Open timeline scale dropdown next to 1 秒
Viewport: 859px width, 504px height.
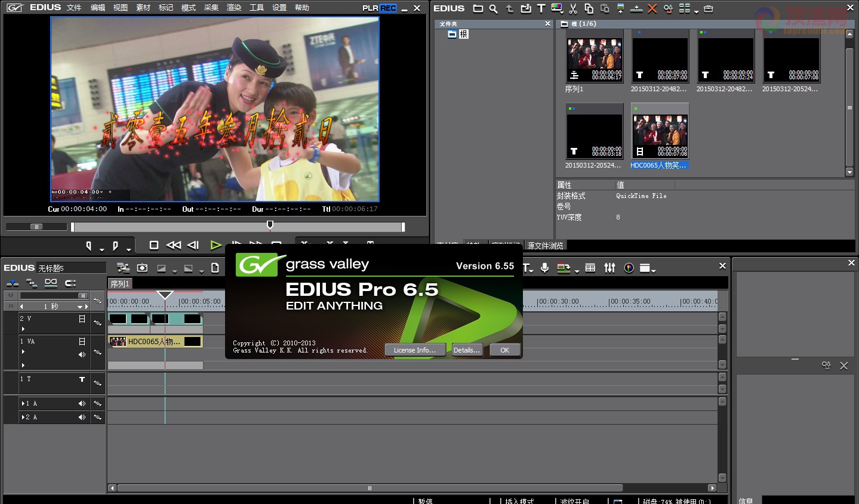(x=80, y=307)
